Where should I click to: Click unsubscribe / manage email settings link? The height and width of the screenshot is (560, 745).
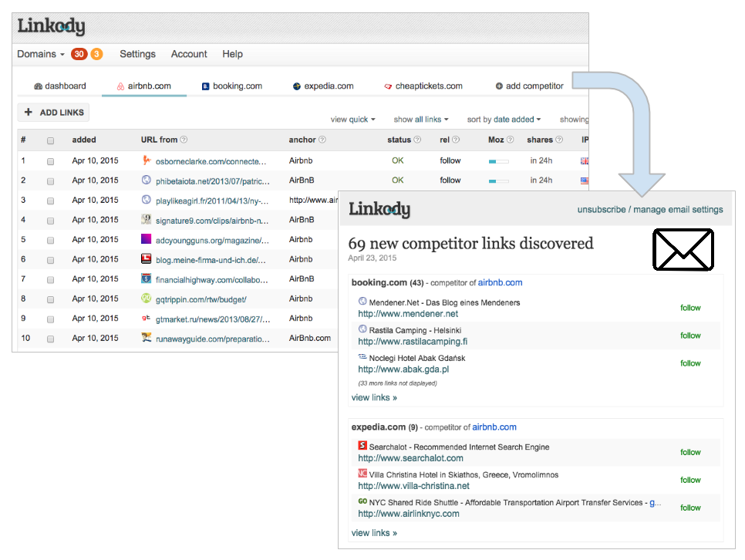coord(650,210)
